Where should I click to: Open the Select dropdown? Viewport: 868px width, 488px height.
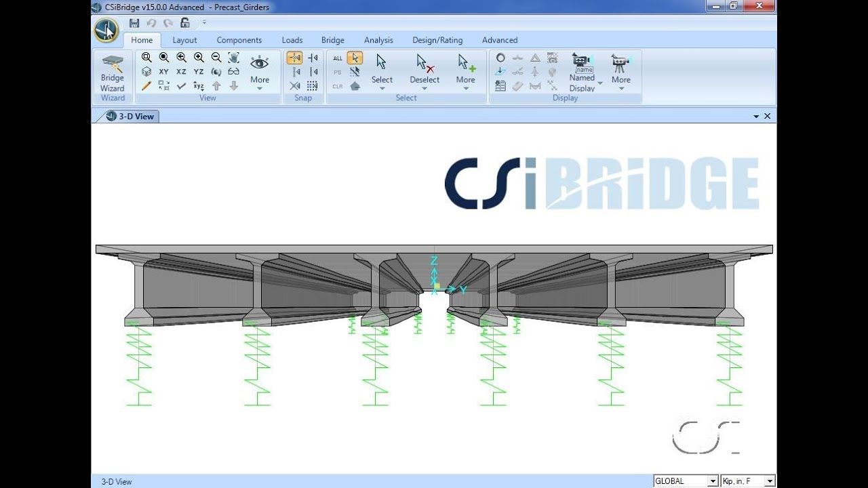coord(382,73)
